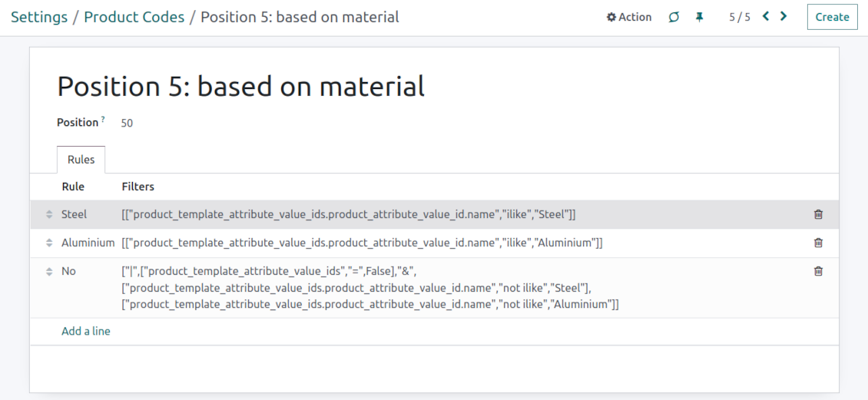Click the record title text field

241,86
